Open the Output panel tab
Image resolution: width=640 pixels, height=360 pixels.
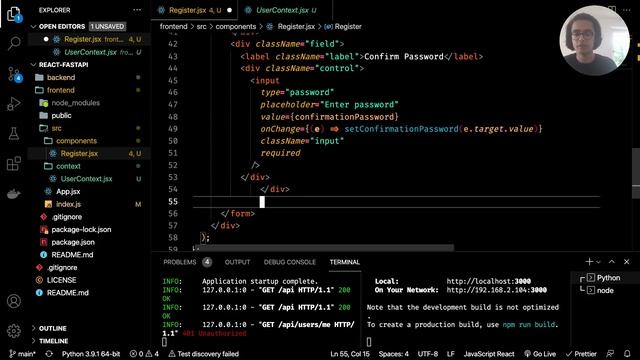coord(237,262)
